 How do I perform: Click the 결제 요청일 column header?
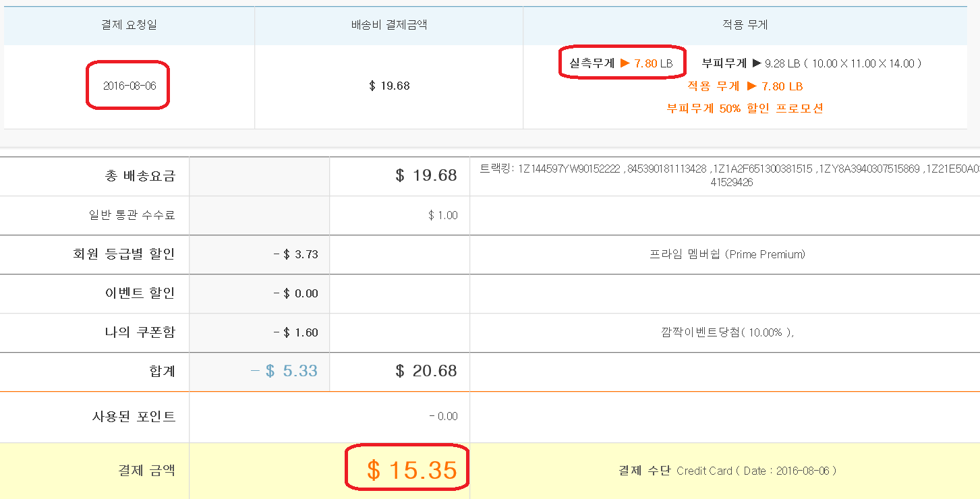click(x=129, y=26)
